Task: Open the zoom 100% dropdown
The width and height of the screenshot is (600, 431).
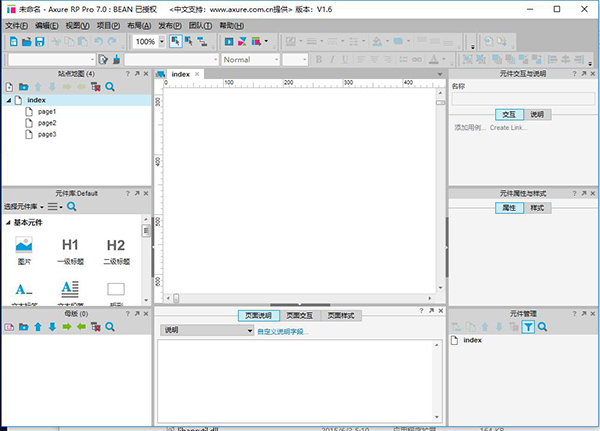Action: point(162,41)
